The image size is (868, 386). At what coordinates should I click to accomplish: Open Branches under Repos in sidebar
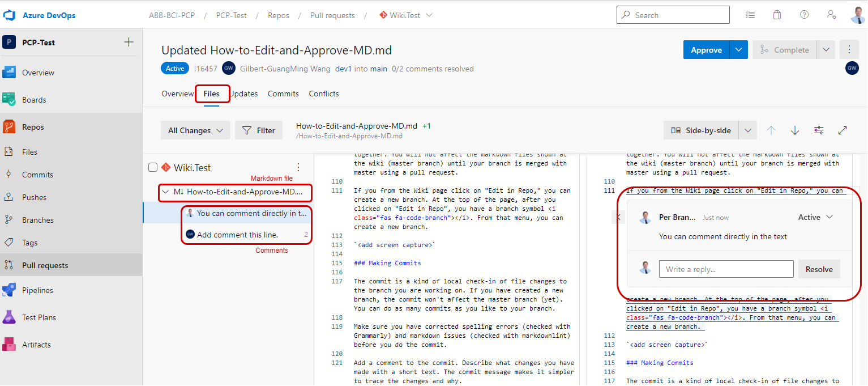coord(71,220)
